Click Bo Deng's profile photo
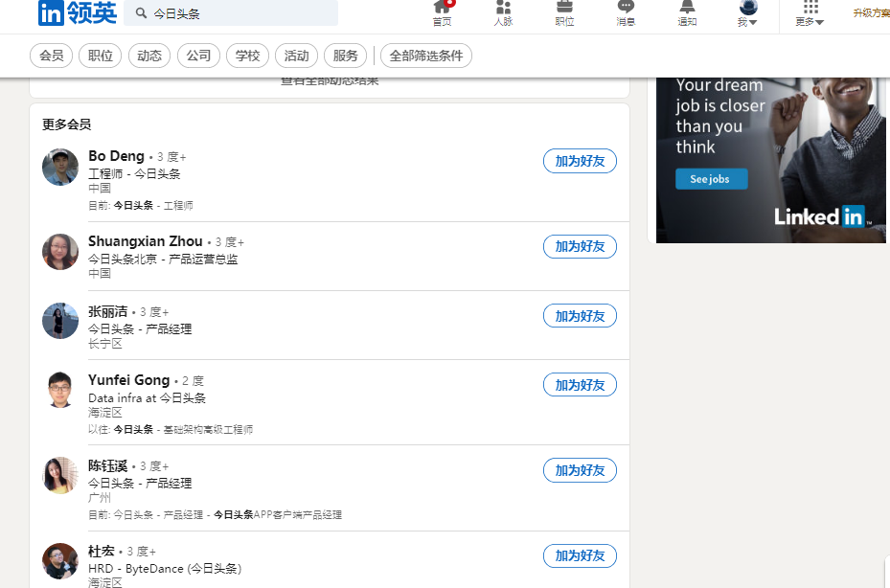890x588 pixels. coord(60,167)
